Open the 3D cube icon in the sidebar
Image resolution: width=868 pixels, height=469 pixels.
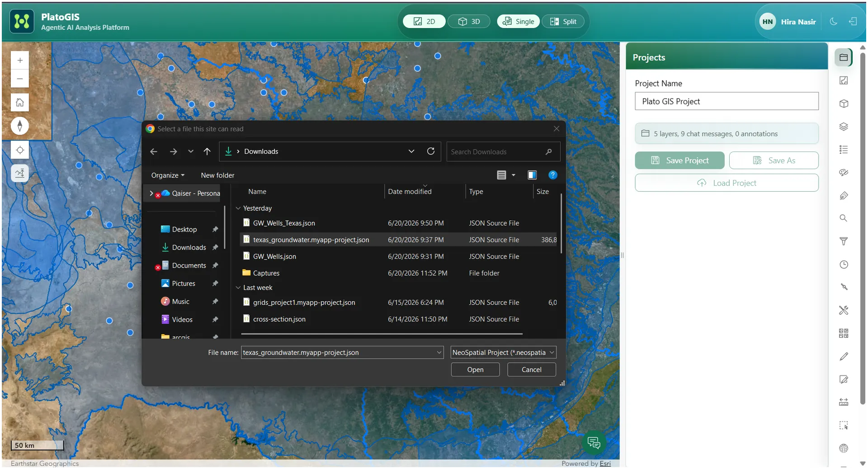(844, 104)
